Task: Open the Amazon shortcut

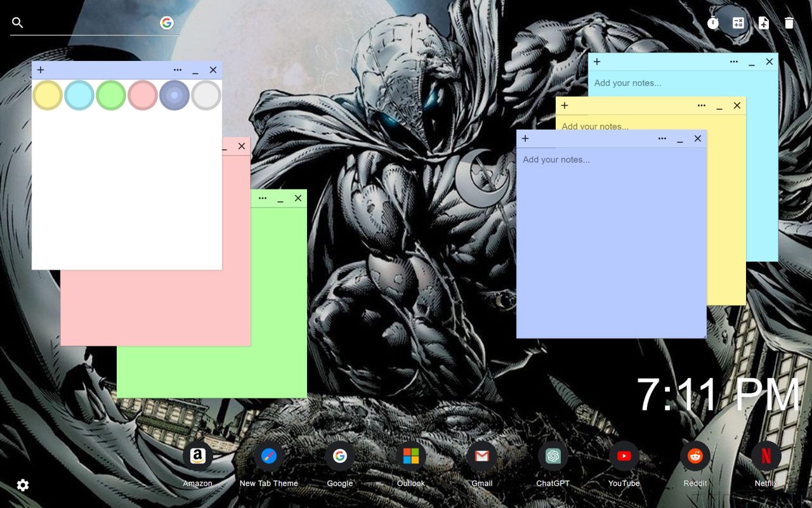Action: [x=197, y=456]
